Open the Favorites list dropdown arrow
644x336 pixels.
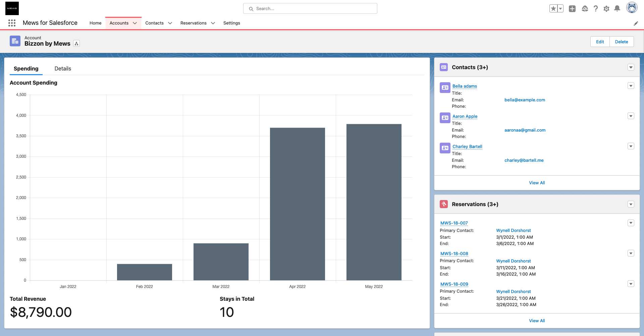pyautogui.click(x=560, y=9)
